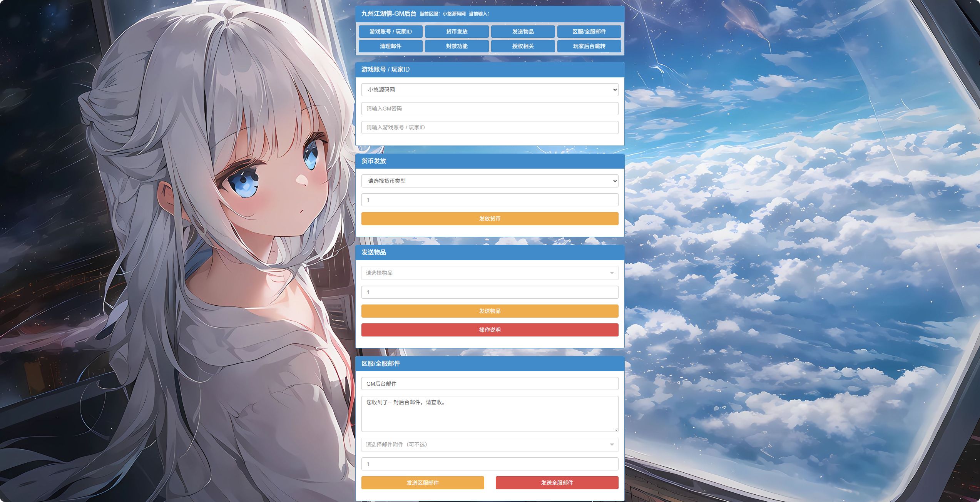
Task: Expand the 小悠源码网 server dropdown
Action: point(490,90)
